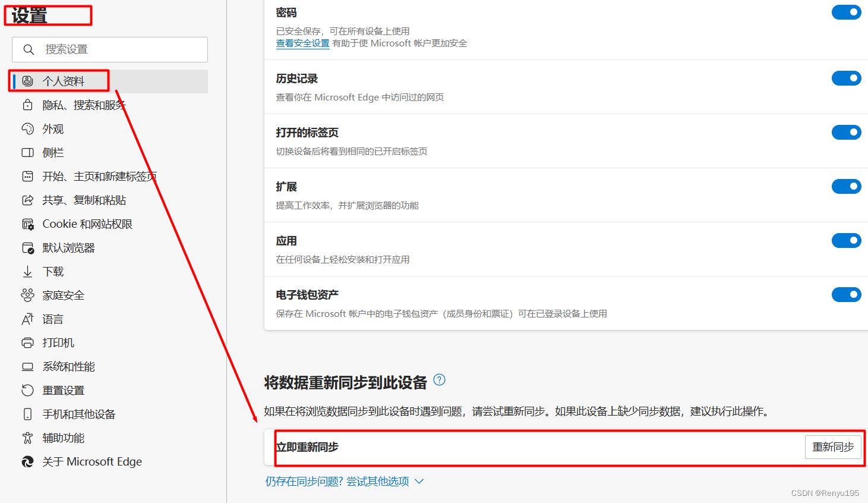Click the 外观 palette icon
The height and width of the screenshot is (503, 868).
27,129
